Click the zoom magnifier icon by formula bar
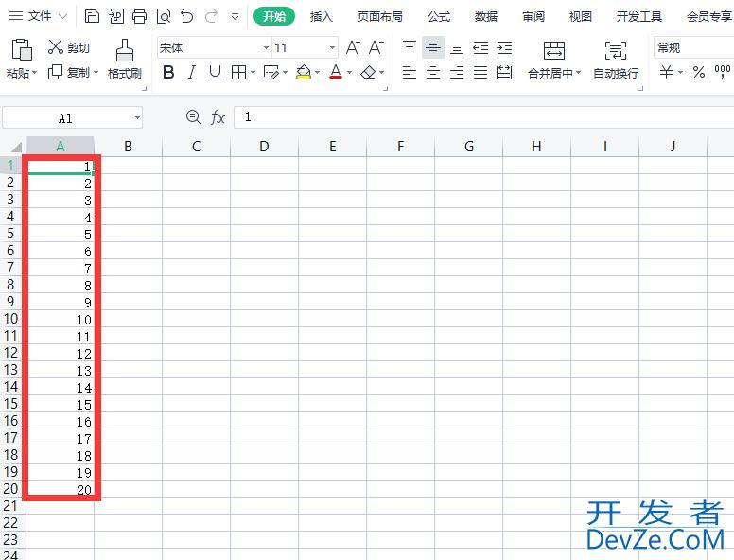 click(x=194, y=117)
